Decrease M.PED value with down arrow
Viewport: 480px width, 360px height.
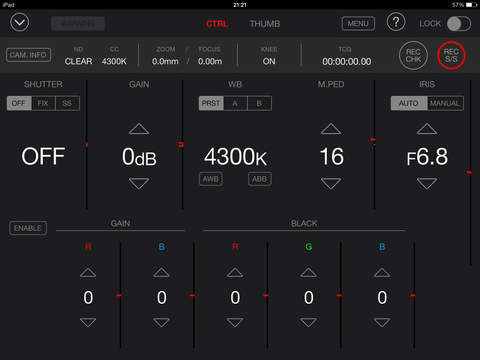coord(331,183)
